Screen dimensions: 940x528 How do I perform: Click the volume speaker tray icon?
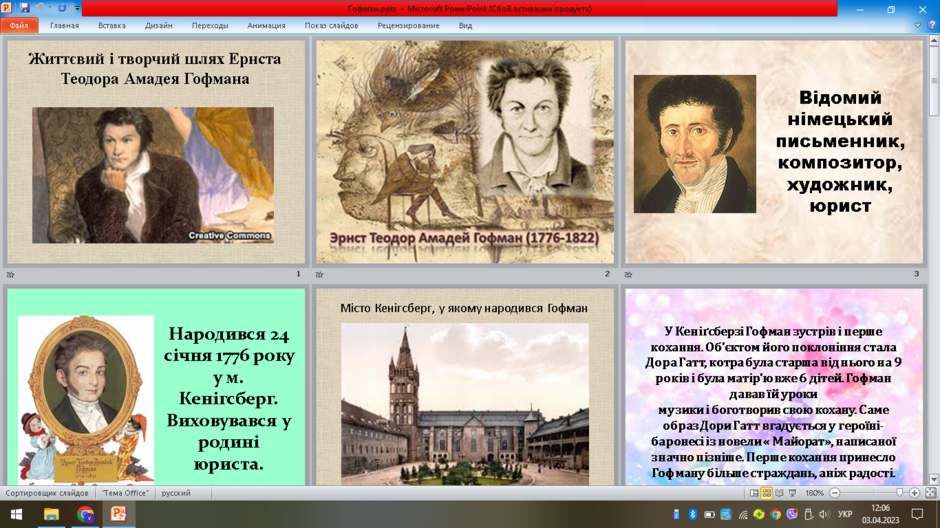pos(824,514)
